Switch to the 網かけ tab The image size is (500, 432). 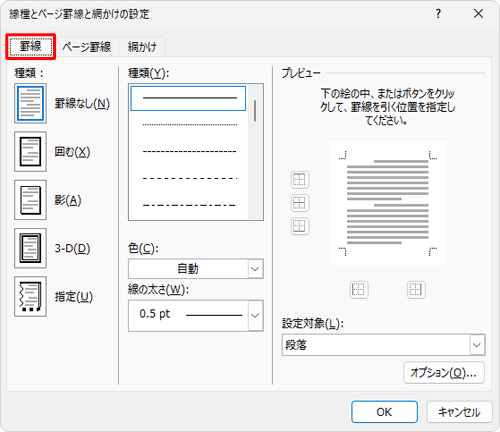(142, 47)
